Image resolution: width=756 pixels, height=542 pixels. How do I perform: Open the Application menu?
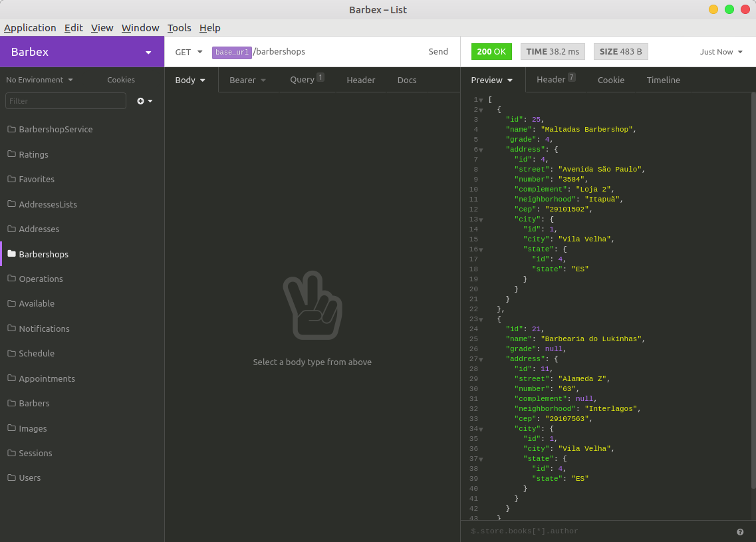[x=30, y=28]
